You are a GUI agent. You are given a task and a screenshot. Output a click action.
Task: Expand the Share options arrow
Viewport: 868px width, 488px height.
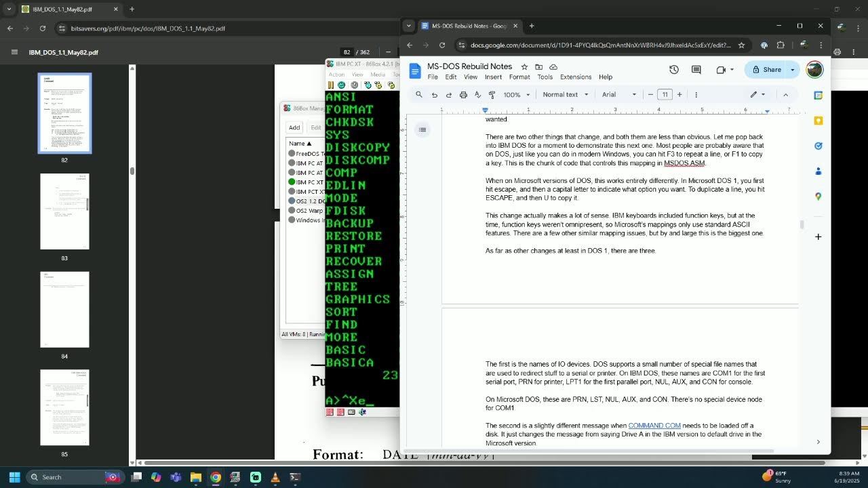click(x=793, y=70)
